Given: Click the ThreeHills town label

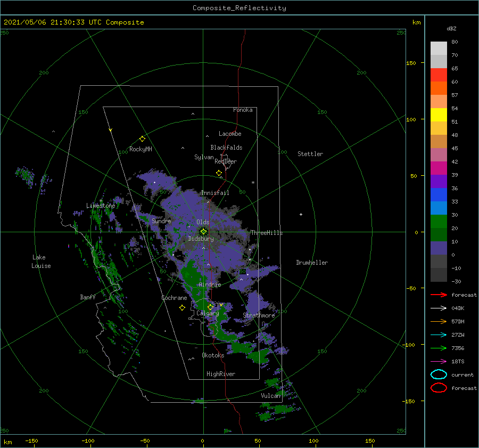Looking at the screenshot, I should click(267, 233).
